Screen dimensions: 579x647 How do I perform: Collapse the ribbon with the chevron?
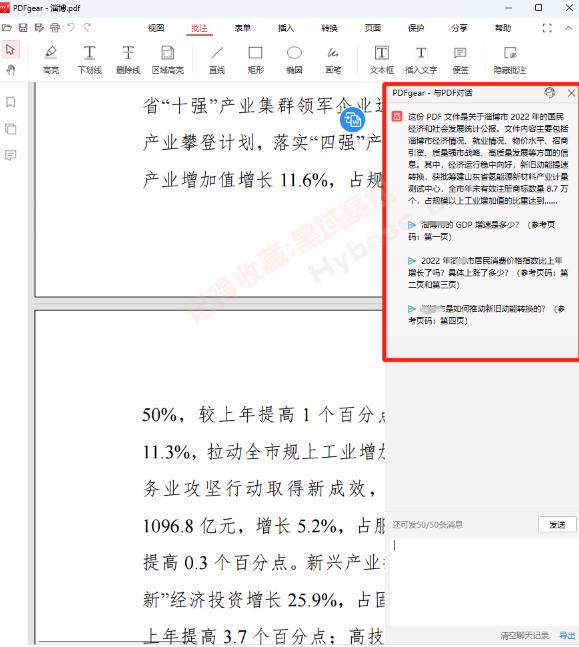click(x=569, y=28)
